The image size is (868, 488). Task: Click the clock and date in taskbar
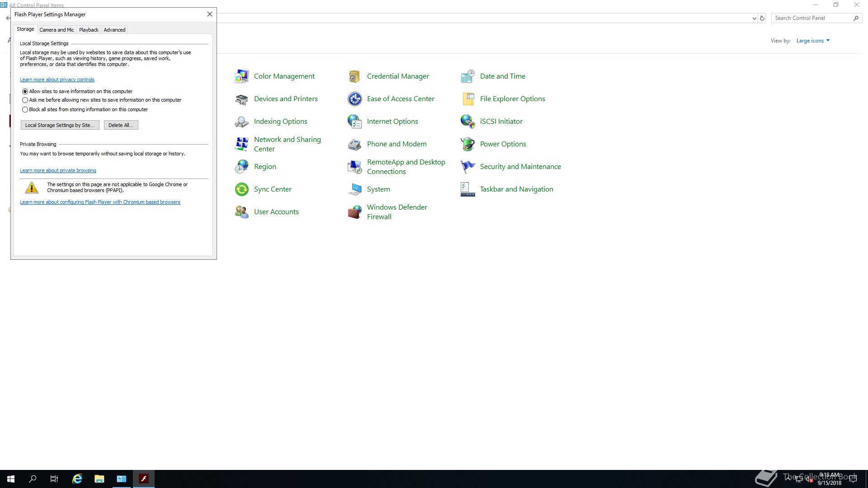pyautogui.click(x=829, y=479)
